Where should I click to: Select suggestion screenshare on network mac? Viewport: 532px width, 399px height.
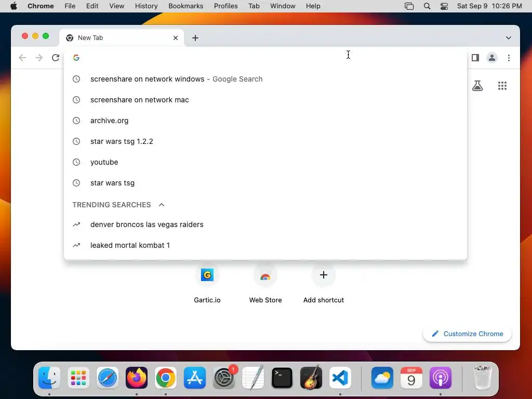coord(265,100)
